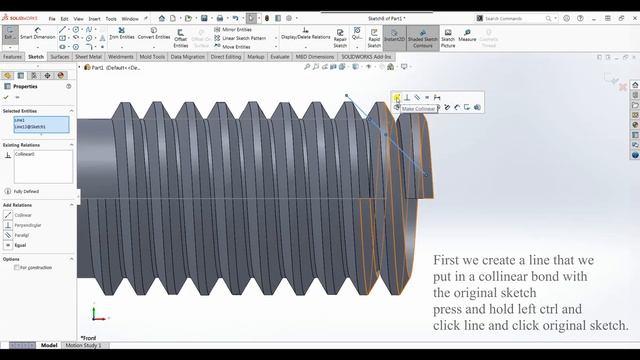Open the File menu
Viewport: 640px width, 360px height.
pos(52,19)
